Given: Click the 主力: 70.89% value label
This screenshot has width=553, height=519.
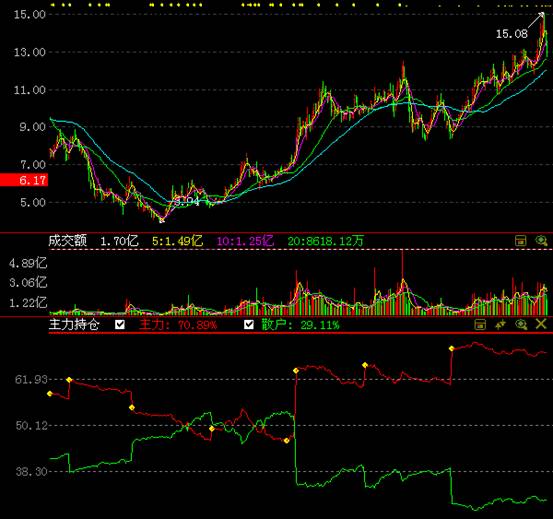Looking at the screenshot, I should tap(178, 324).
